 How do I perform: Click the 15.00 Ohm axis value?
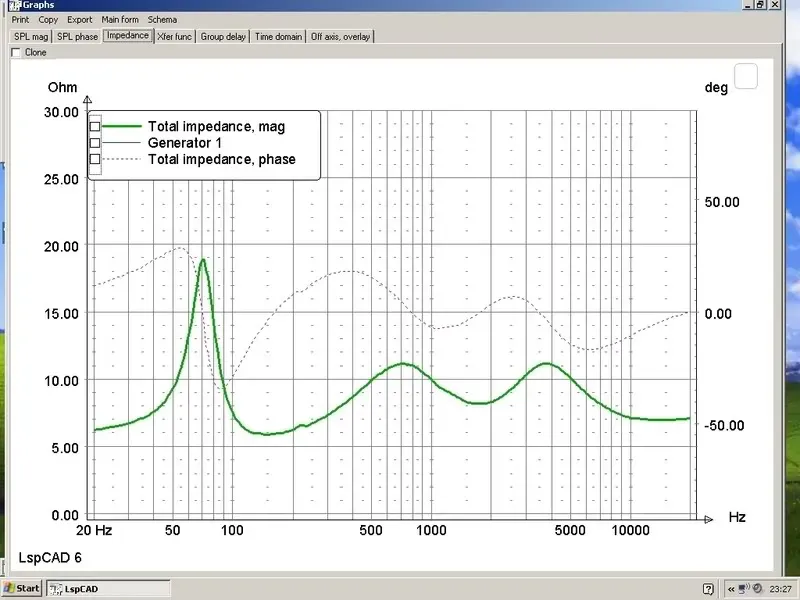pyautogui.click(x=61, y=314)
